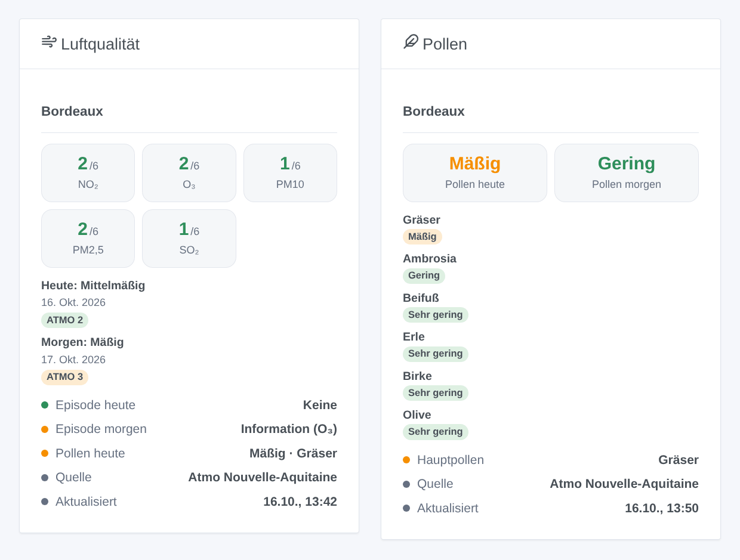Screen dimensions: 740x560
Task: Open the PM10 index tile
Action: point(290,173)
